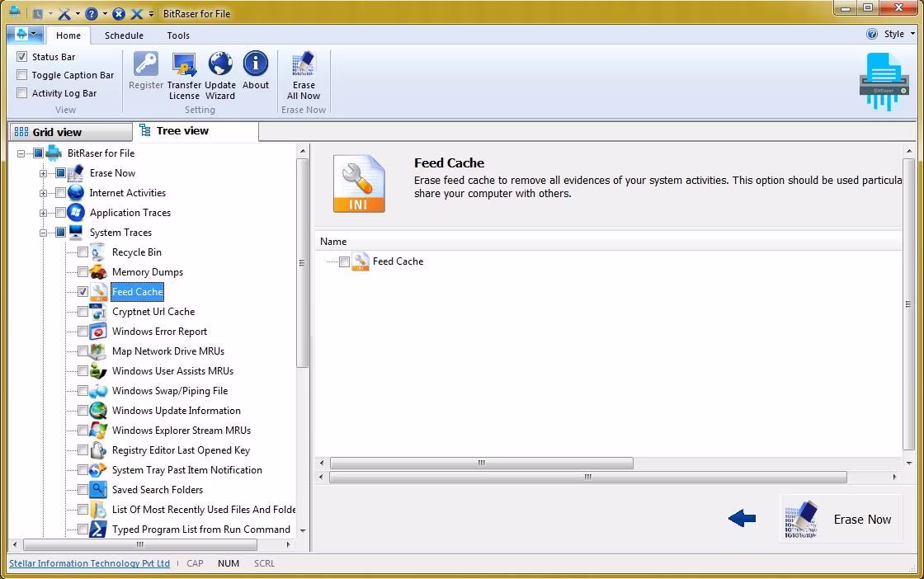Click the Memory Dumps icon
This screenshot has height=579, width=924.
[98, 272]
